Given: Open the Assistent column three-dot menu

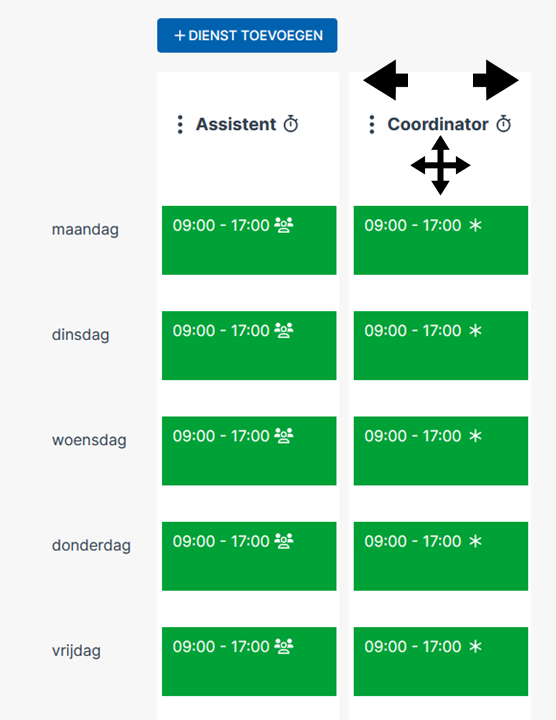Looking at the screenshot, I should point(180,124).
